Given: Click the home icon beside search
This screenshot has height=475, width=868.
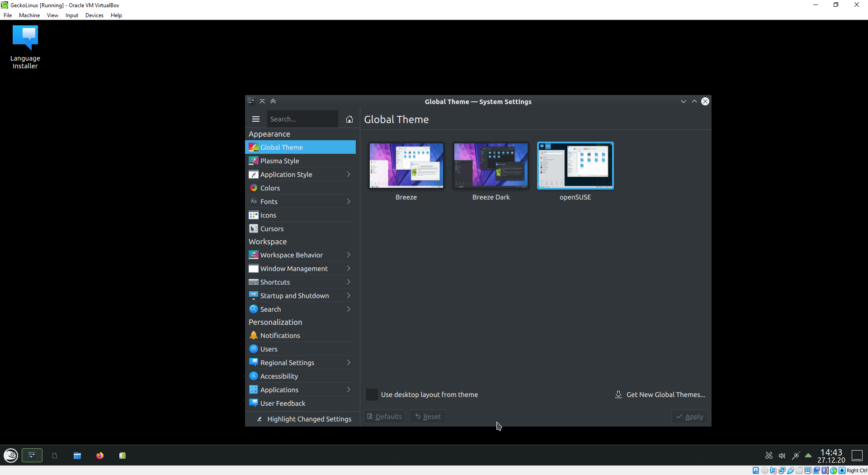Looking at the screenshot, I should pyautogui.click(x=349, y=119).
